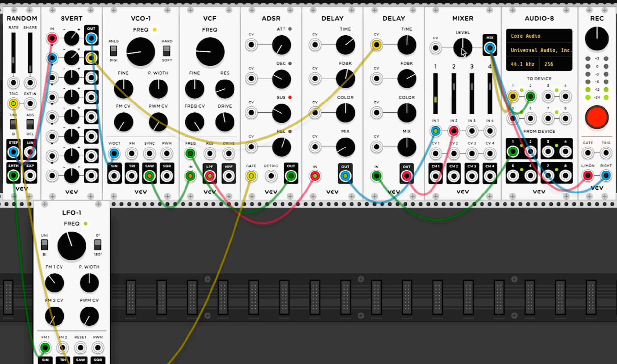Flip the LFO-1 UNI/BI switch

coord(44,245)
